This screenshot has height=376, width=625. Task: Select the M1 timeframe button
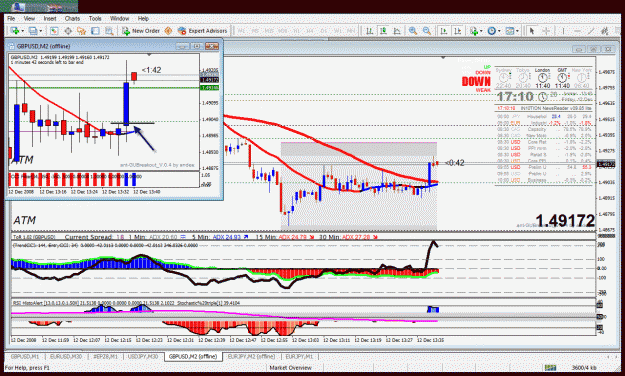point(241,31)
